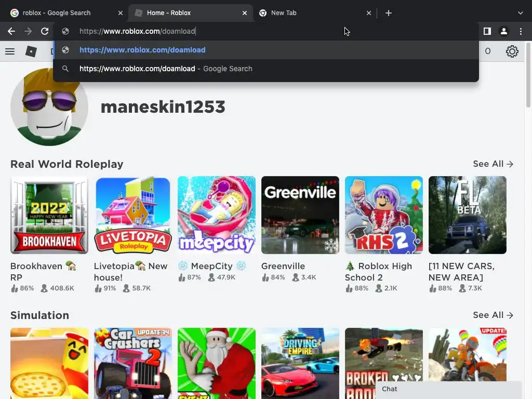The width and height of the screenshot is (532, 399).
Task: Open the Greenville game thumbnail
Action: click(x=300, y=215)
